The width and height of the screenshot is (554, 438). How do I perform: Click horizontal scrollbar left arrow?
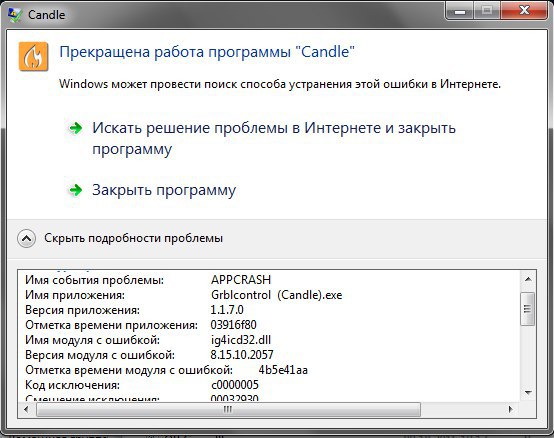(26, 409)
